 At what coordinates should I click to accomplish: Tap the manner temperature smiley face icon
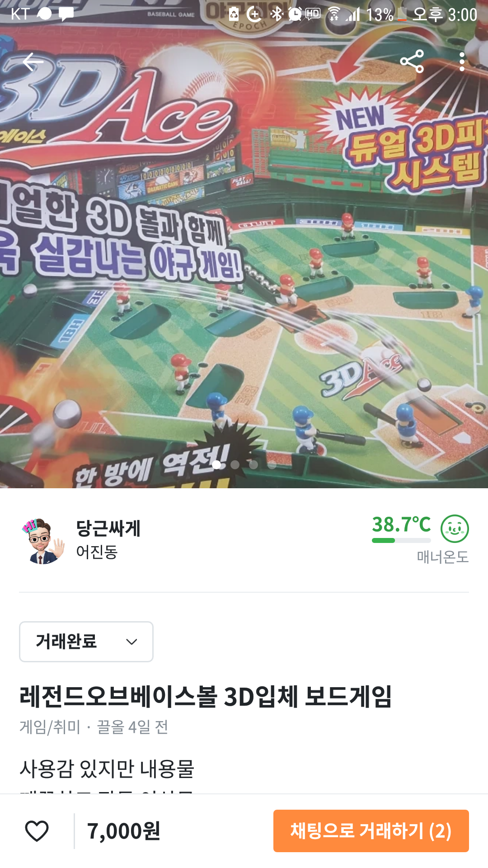pyautogui.click(x=455, y=528)
